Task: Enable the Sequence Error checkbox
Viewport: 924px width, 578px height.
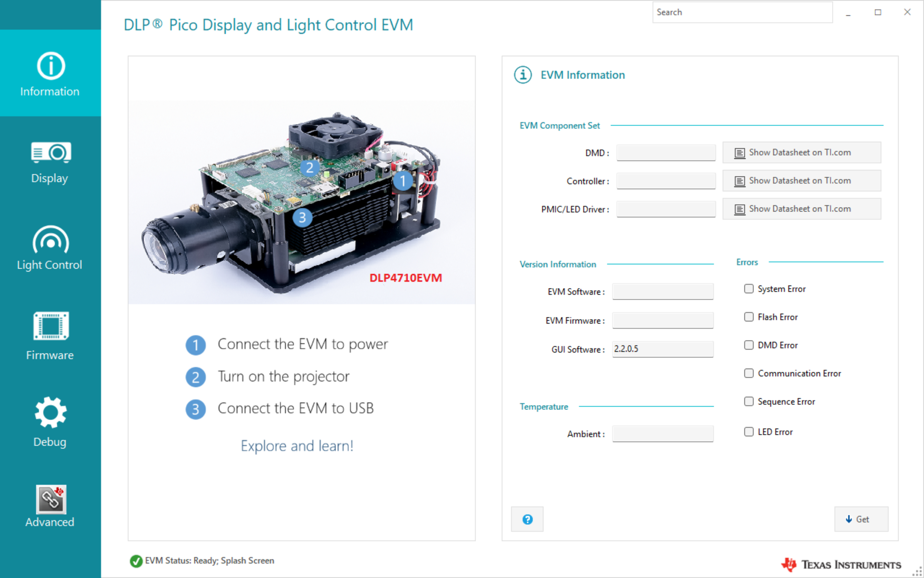Action: tap(749, 401)
